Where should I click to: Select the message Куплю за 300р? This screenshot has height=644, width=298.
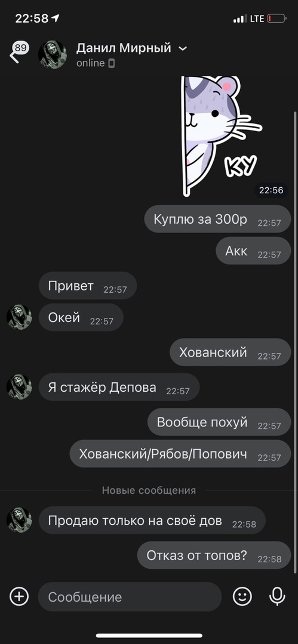click(217, 219)
